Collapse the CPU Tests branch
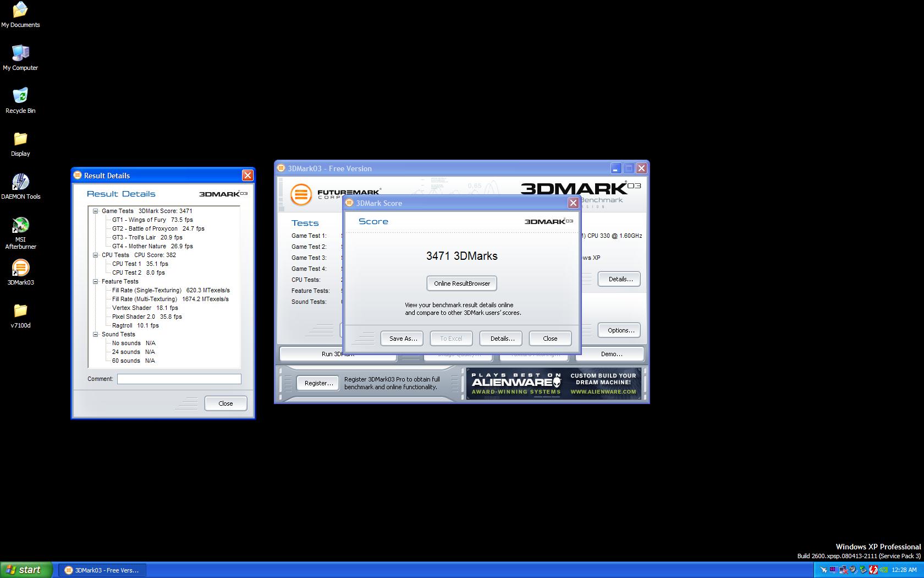924x578 pixels. pyautogui.click(x=96, y=255)
